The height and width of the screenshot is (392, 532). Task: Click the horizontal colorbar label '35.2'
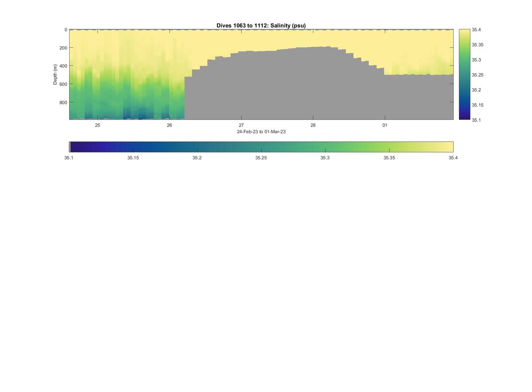tap(197, 158)
